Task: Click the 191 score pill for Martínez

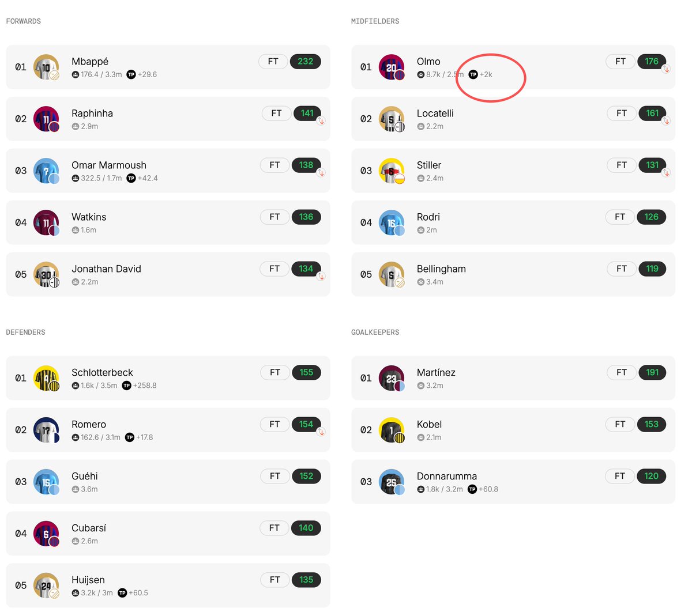Action: pos(652,372)
